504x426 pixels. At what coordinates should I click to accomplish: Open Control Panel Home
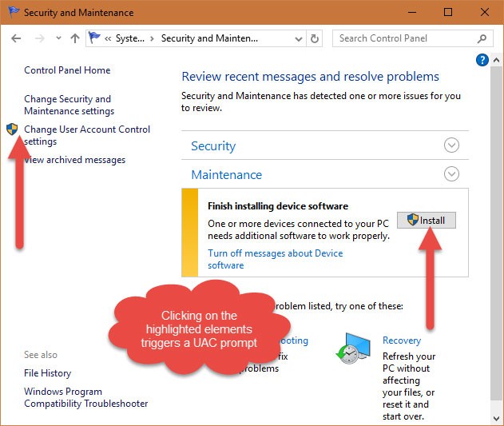point(67,70)
